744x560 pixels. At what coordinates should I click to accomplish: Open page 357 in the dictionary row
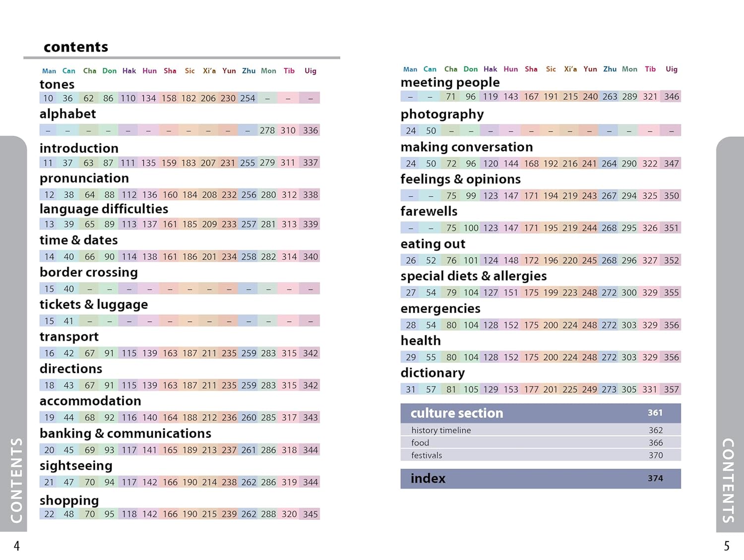point(671,389)
